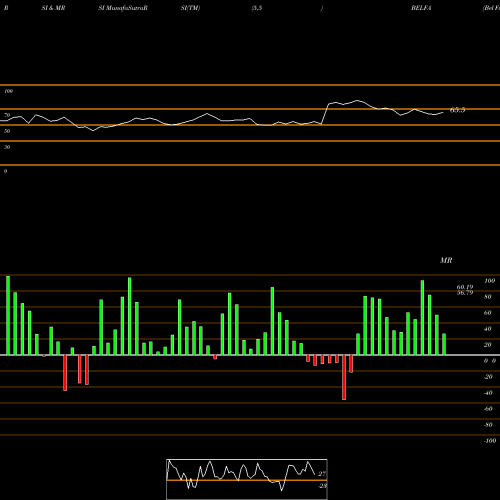The image size is (500, 500).
Task: Click the 'MR' indicator title
Action: 446,260
